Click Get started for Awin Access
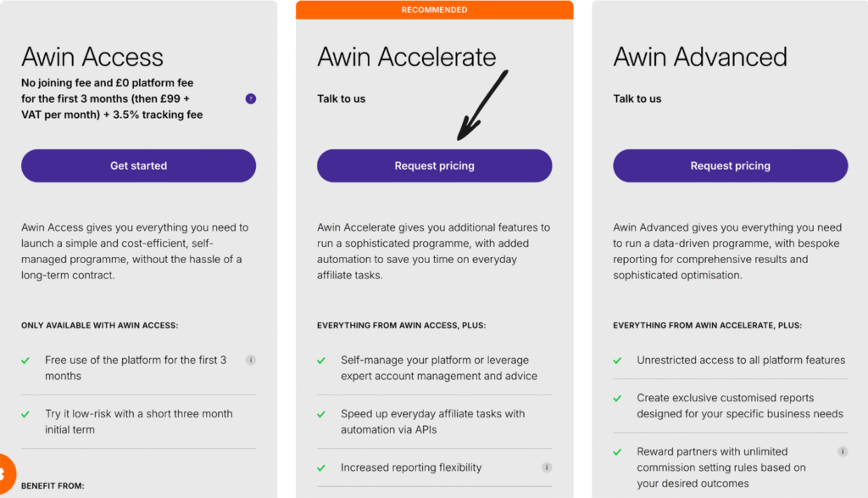This screenshot has height=498, width=868. [x=138, y=165]
